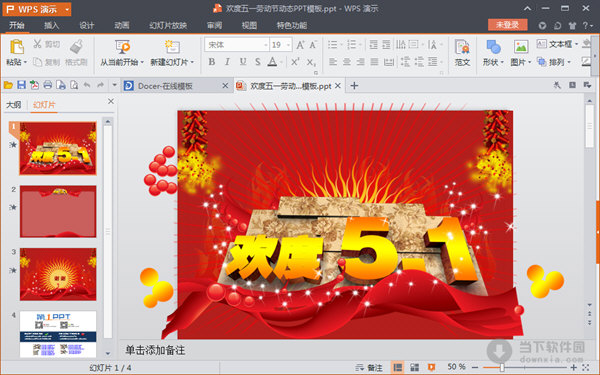Switch to normal view in status bar
The image size is (600, 375).
398,368
